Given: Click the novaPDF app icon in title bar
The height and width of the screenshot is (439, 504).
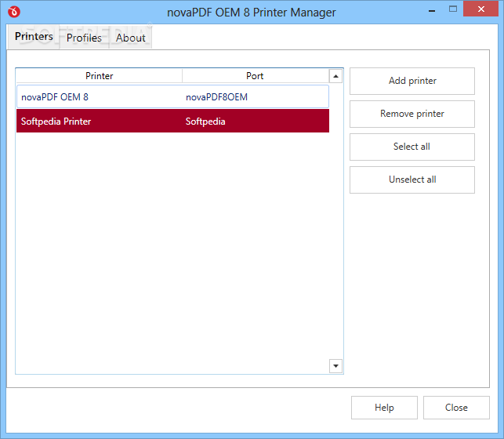Looking at the screenshot, I should click(x=14, y=12).
